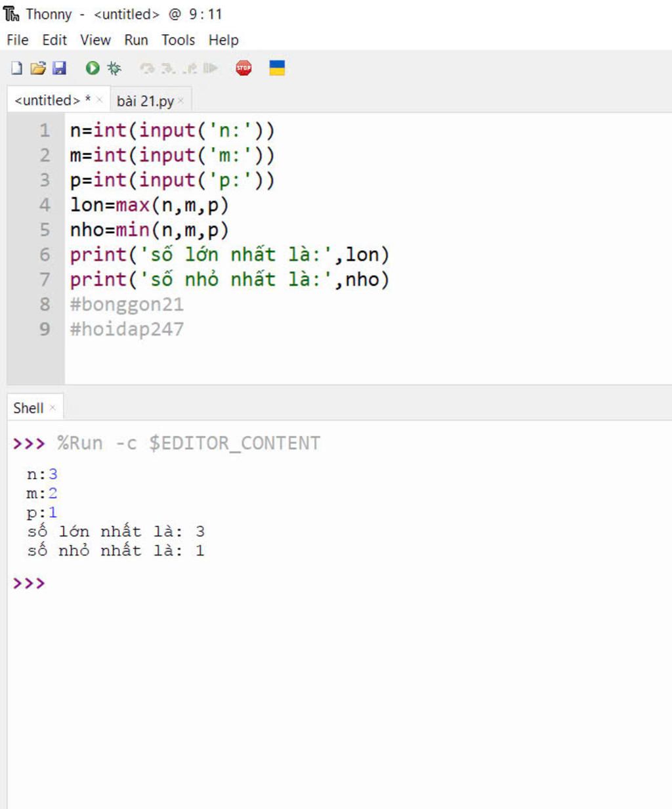Click the Save file floppy icon

(x=59, y=68)
